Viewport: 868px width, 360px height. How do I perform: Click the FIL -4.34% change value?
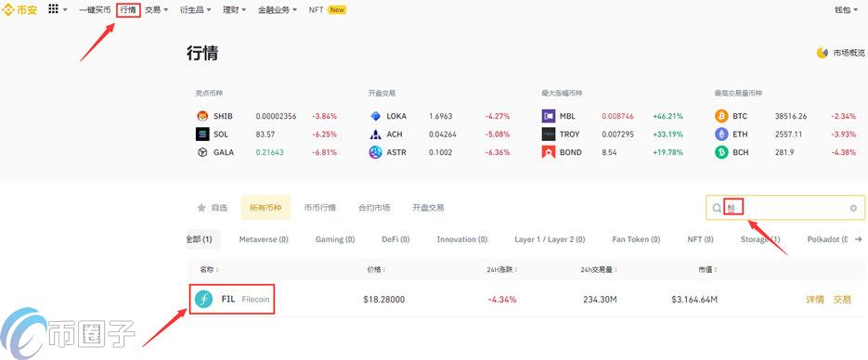click(x=502, y=300)
